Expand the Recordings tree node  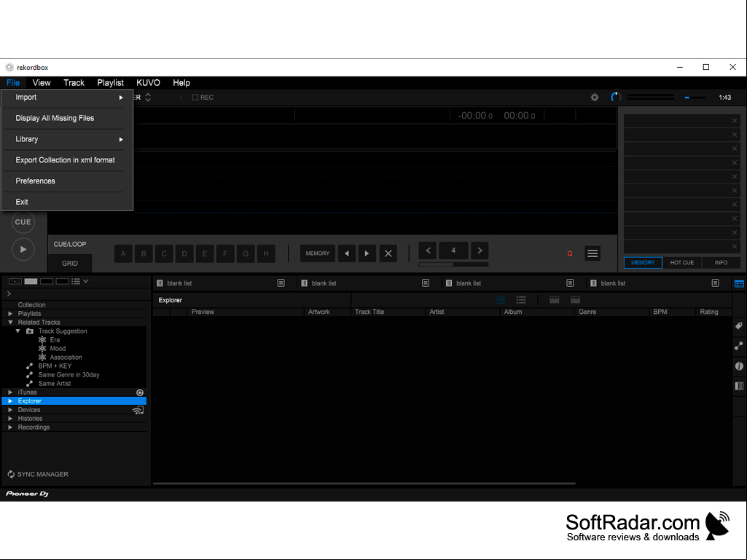click(10, 427)
